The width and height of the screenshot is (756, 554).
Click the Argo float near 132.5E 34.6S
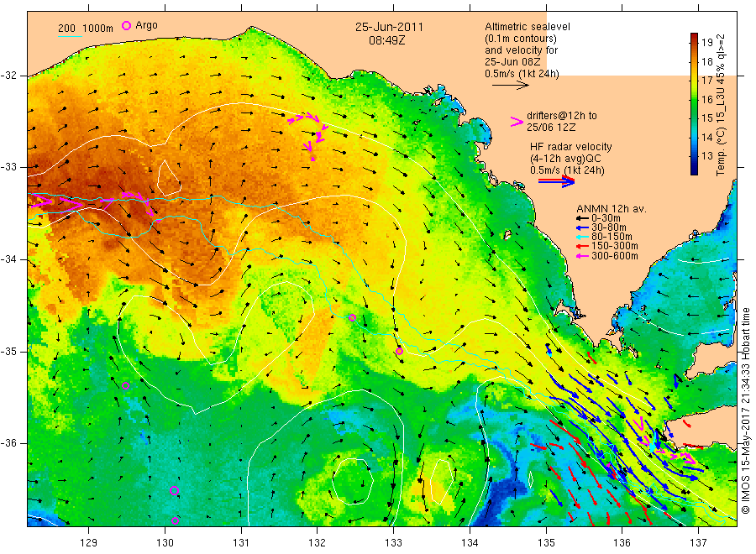tap(353, 317)
